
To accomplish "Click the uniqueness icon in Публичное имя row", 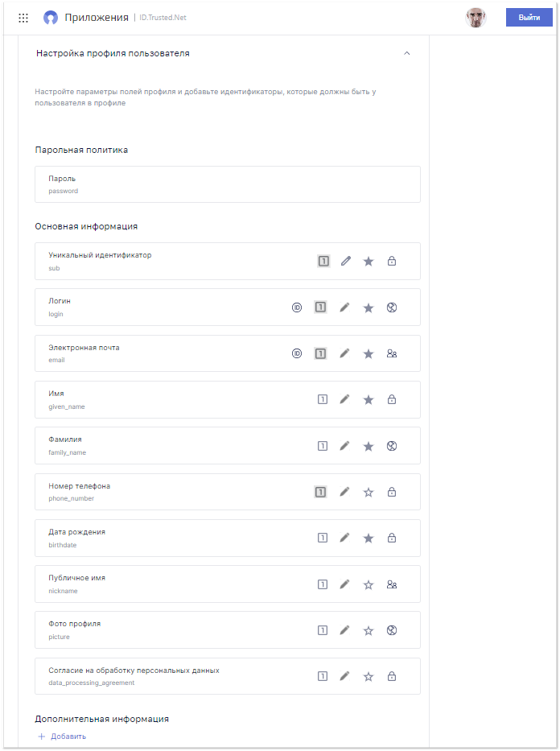I will pos(323,584).
